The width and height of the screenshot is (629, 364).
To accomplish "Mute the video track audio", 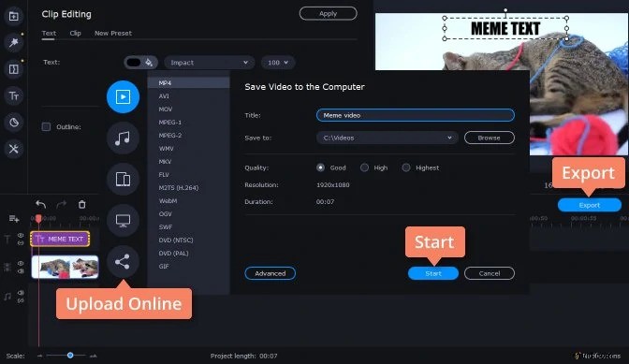I will pyautogui.click(x=21, y=271).
